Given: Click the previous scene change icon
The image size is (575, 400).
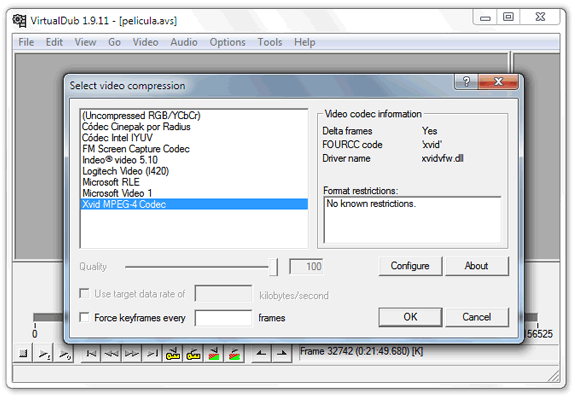Looking at the screenshot, I should [x=214, y=354].
